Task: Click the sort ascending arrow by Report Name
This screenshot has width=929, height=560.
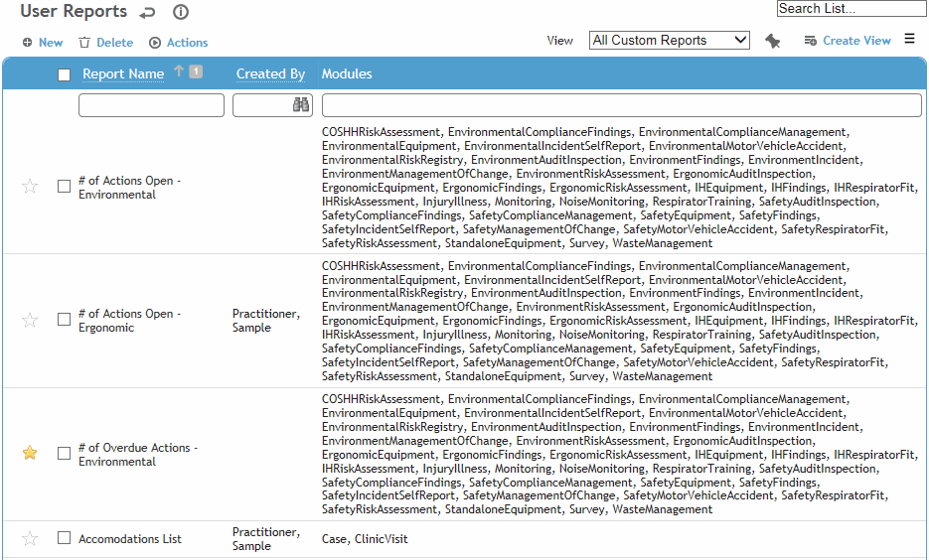Action: click(178, 71)
